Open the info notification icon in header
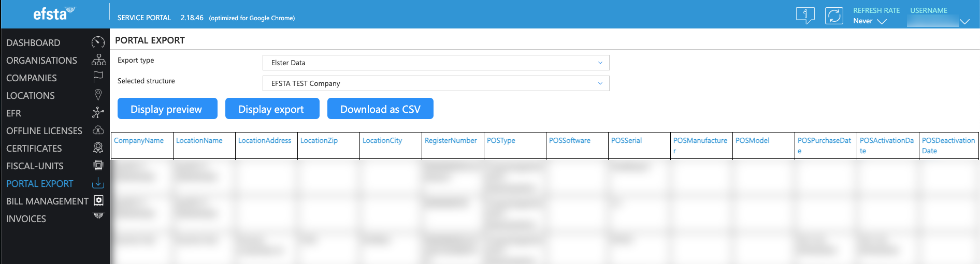Viewport: 980px width, 264px height. pos(805,16)
